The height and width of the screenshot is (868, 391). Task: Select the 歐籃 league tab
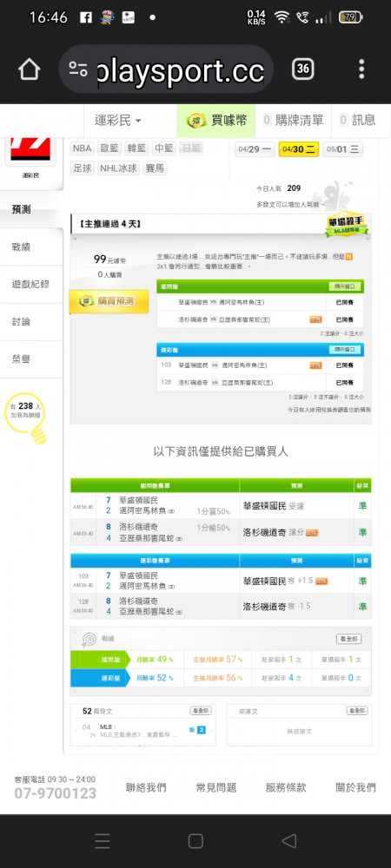(x=109, y=148)
